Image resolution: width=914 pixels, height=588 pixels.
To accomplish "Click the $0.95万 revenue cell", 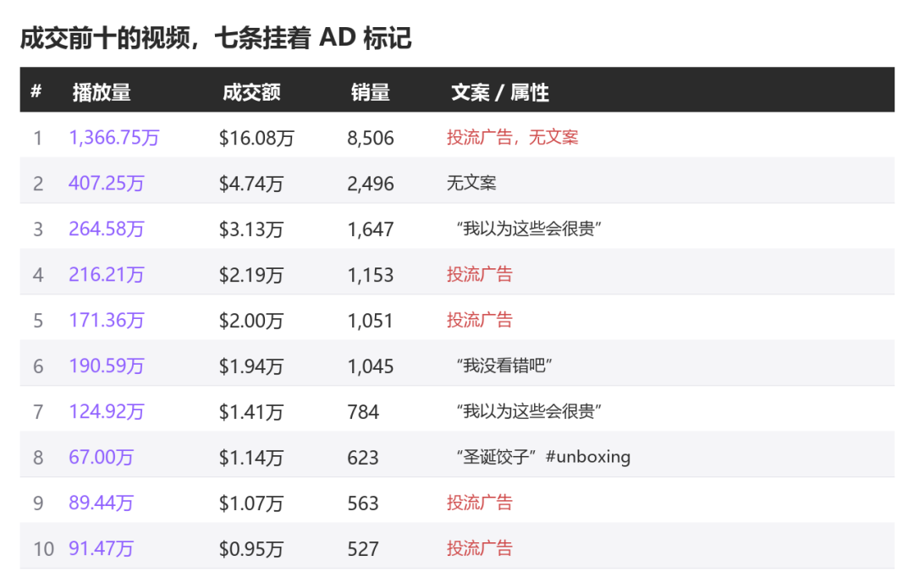I will click(251, 550).
